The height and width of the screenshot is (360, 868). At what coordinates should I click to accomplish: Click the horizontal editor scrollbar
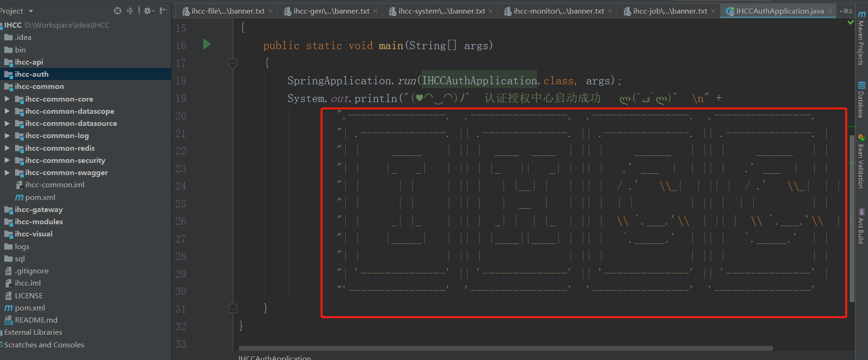(506, 348)
